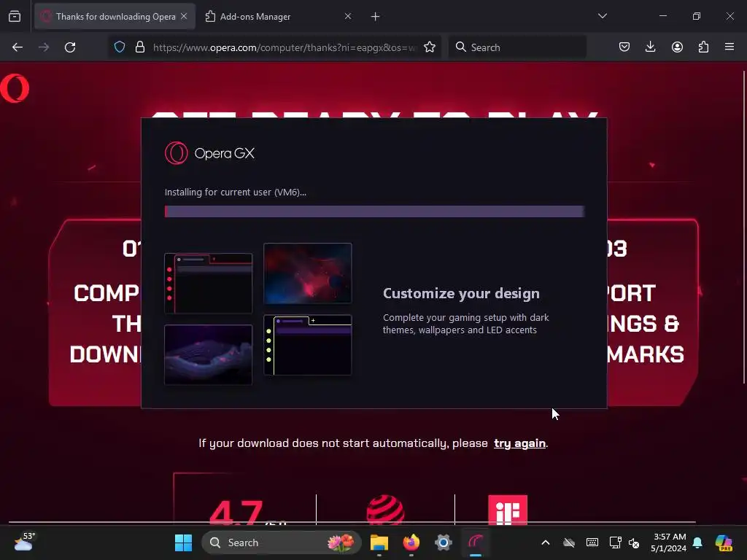747x560 pixels.
Task: Click Installing for current user text
Action: 236,192
